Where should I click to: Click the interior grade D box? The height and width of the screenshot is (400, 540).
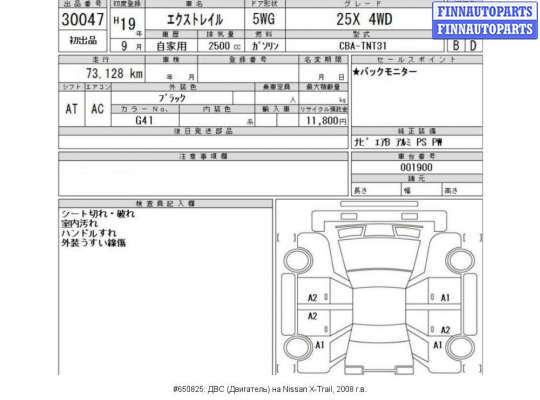[473, 45]
